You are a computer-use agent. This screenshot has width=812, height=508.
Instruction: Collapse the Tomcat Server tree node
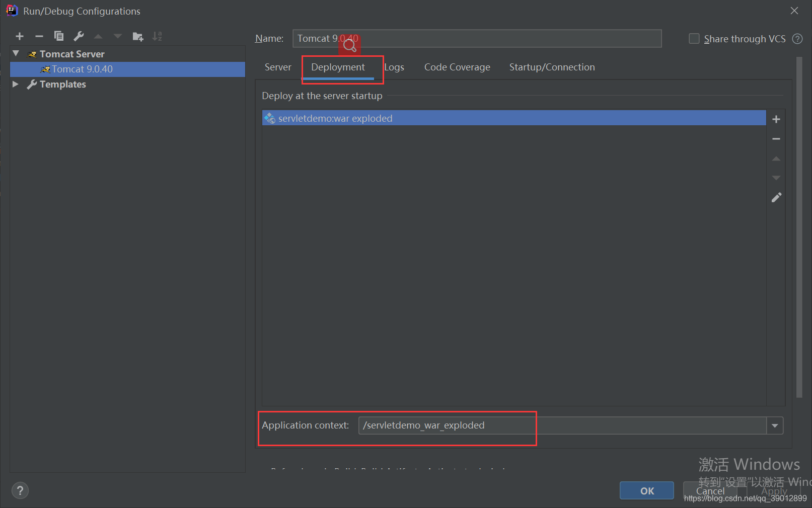coord(16,53)
